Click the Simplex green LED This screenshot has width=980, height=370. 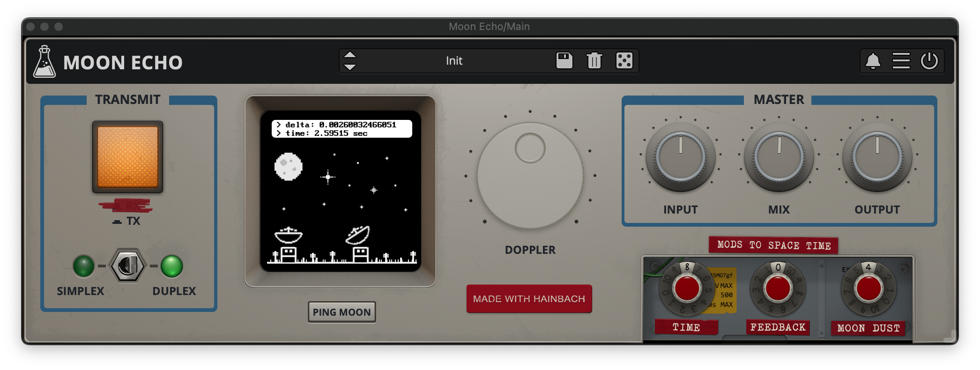pos(84,266)
